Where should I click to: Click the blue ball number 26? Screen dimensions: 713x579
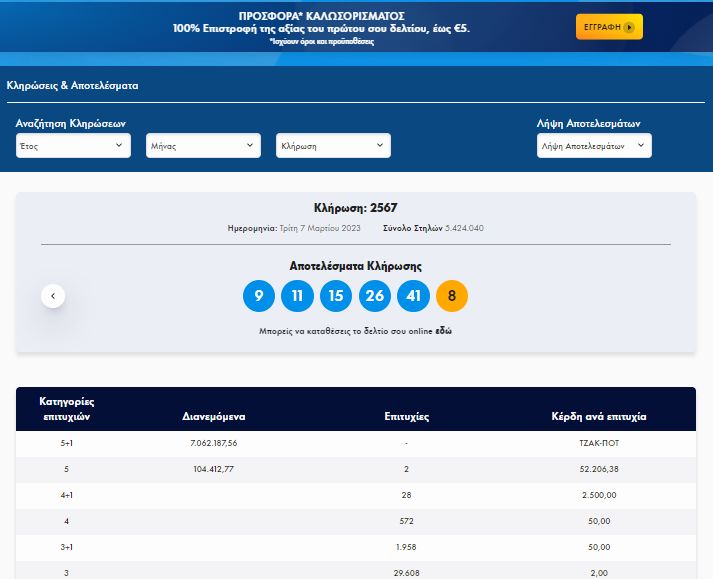tap(374, 296)
